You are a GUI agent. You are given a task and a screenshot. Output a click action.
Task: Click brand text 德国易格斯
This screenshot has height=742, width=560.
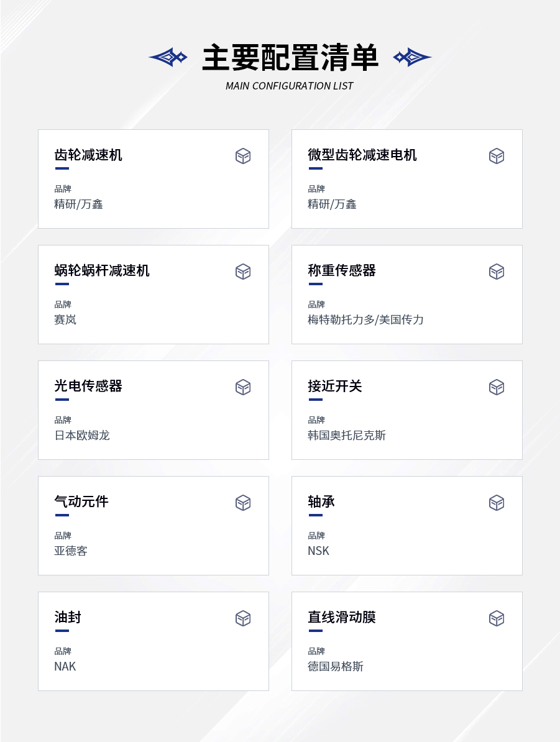tap(335, 666)
